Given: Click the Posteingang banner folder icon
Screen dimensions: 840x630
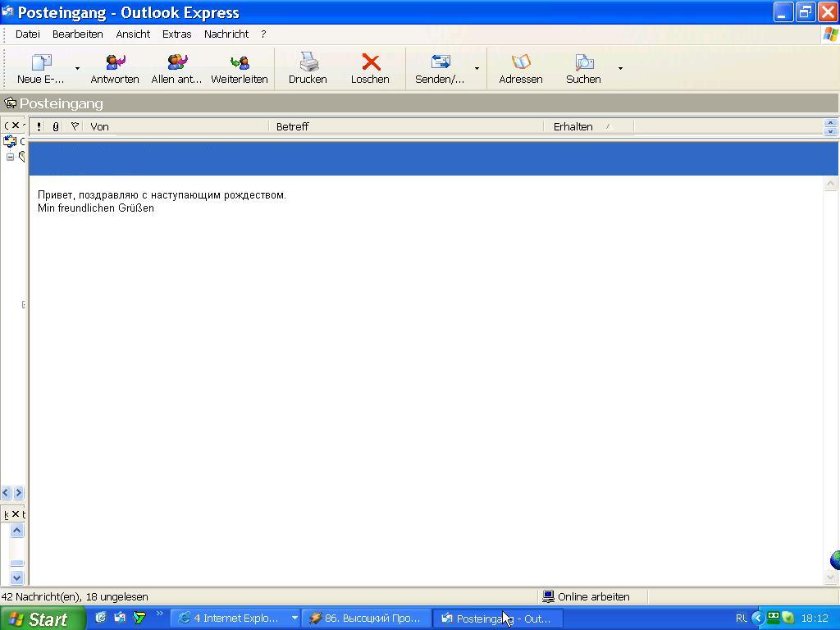Looking at the screenshot, I should [x=10, y=103].
